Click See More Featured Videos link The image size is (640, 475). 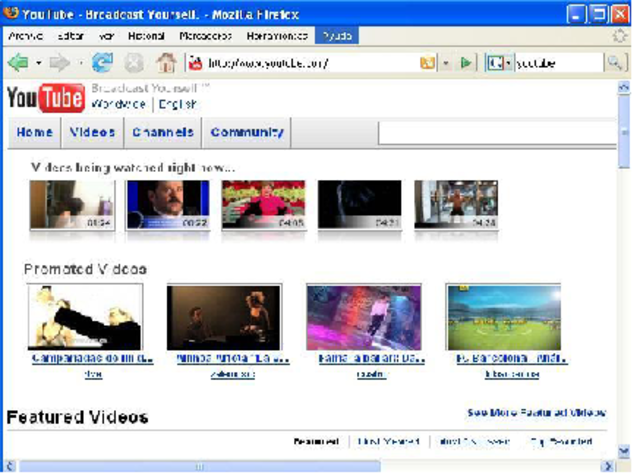pos(536,413)
